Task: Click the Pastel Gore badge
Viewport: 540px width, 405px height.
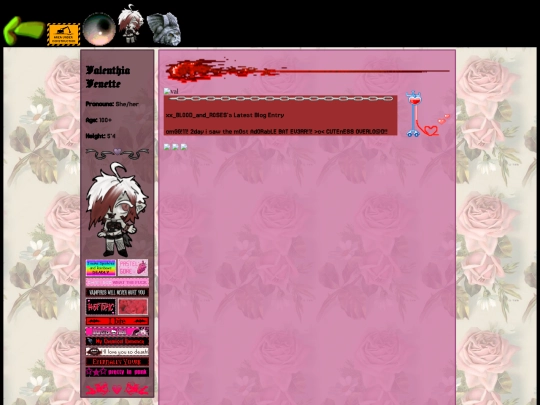Action: coord(133,268)
